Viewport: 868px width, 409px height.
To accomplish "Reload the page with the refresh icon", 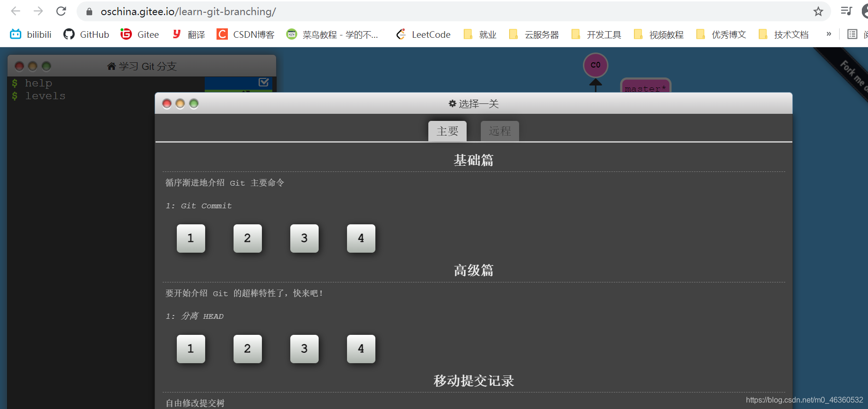I will pyautogui.click(x=61, y=11).
